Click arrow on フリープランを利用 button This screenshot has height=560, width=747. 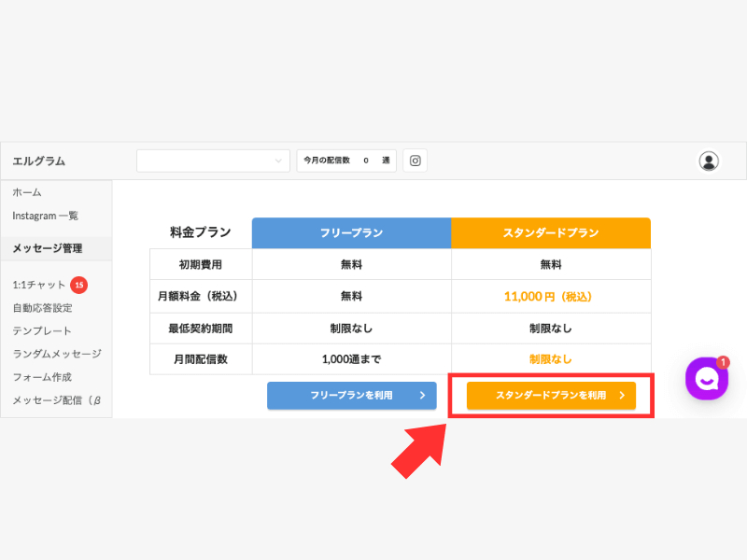422,395
